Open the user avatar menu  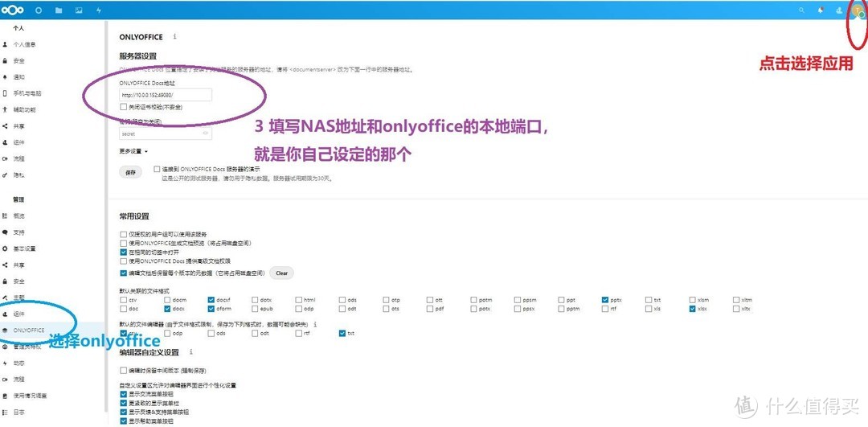857,10
